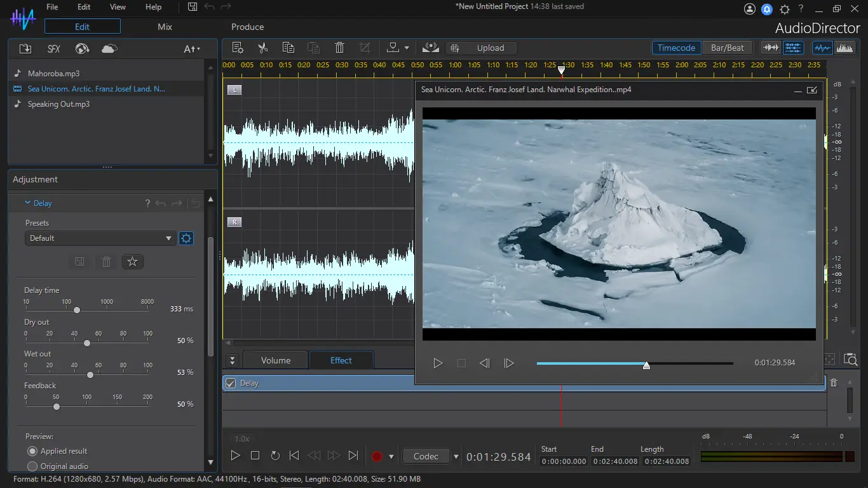
Task: Uncheck the Delay effect checkbox
Action: 231,383
